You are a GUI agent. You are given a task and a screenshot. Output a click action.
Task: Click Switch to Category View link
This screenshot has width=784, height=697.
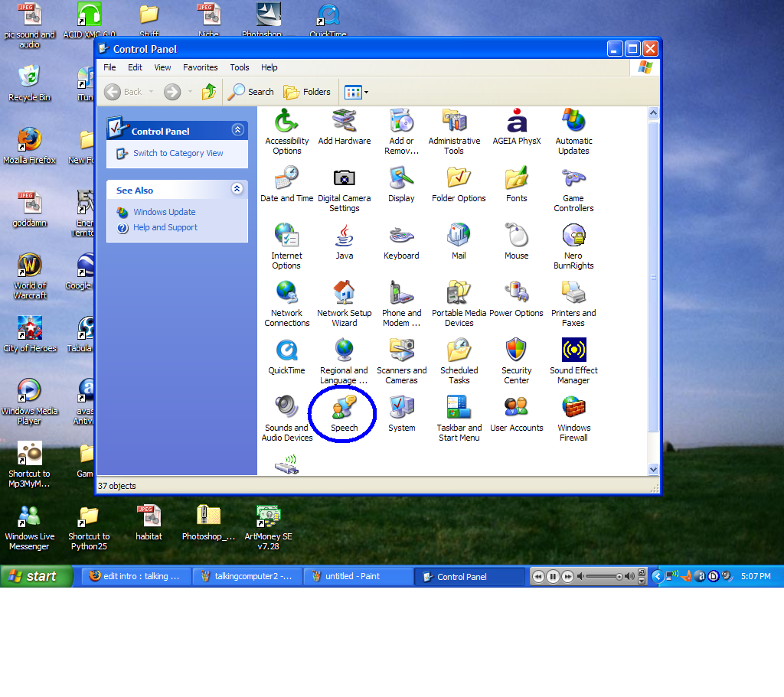pyautogui.click(x=178, y=153)
